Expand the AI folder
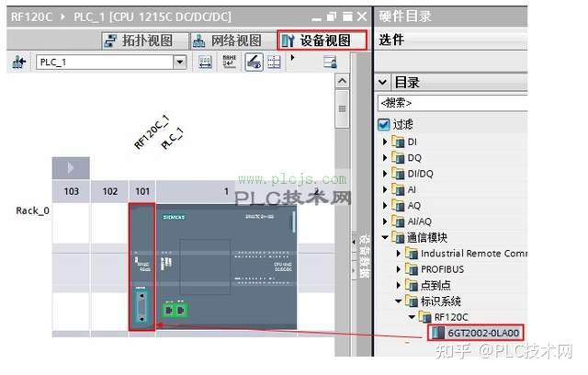Screen dimensions: 588x375 coord(385,189)
